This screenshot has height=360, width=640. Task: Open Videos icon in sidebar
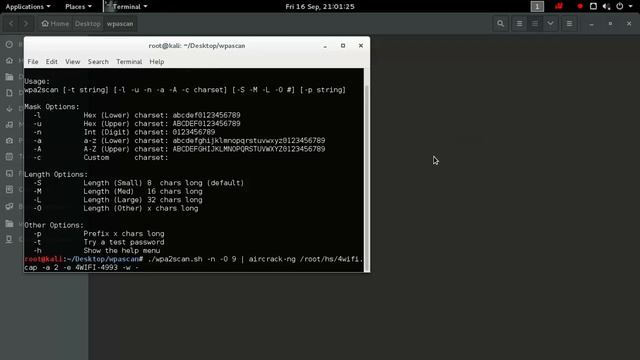click(9, 157)
